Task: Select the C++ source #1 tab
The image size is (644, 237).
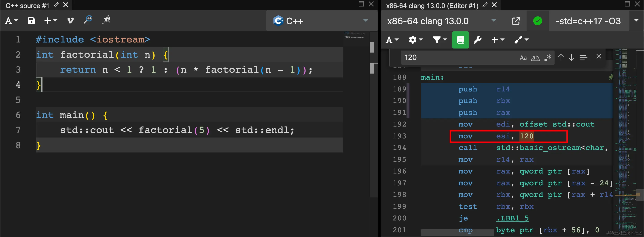Action: [28, 6]
